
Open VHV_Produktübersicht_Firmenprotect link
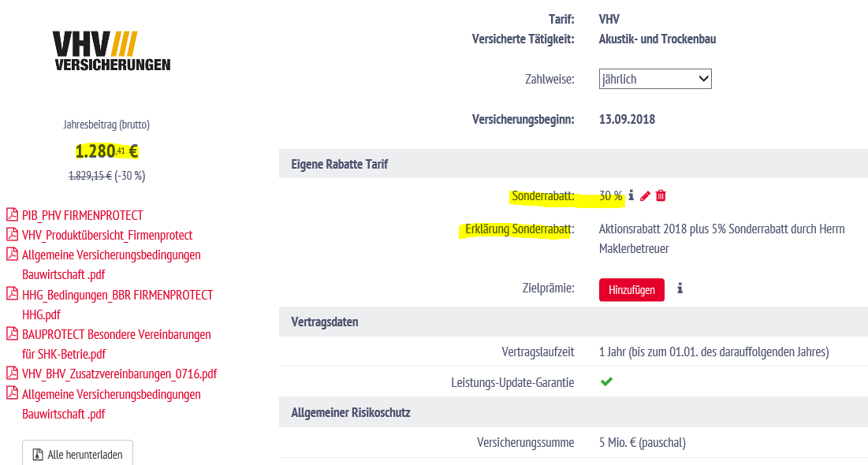click(x=107, y=236)
